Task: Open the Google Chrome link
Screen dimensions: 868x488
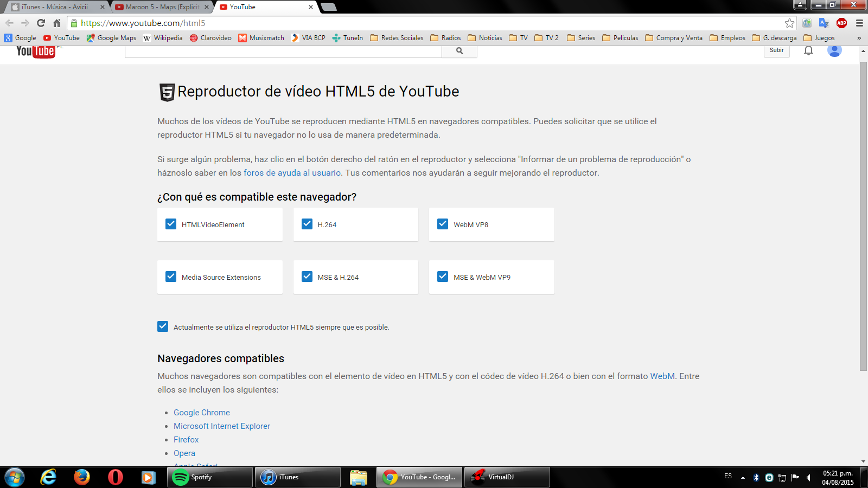Action: click(202, 413)
